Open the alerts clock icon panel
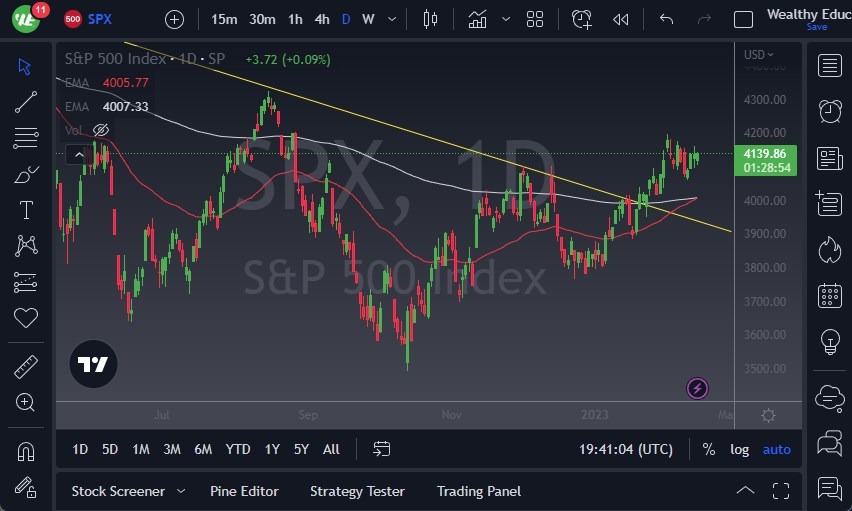852x511 pixels. pyautogui.click(x=829, y=111)
